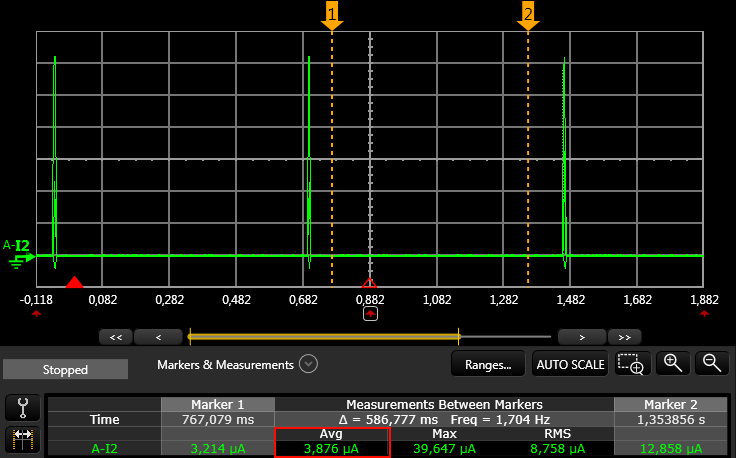Click the Avg value 3,876 µA
The width and height of the screenshot is (736, 458).
pyautogui.click(x=331, y=449)
